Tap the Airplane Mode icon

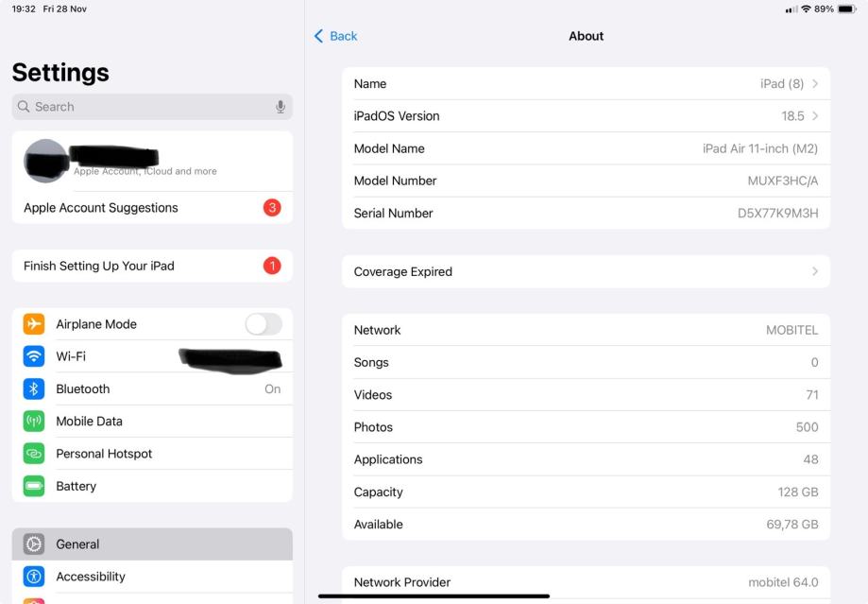34,324
